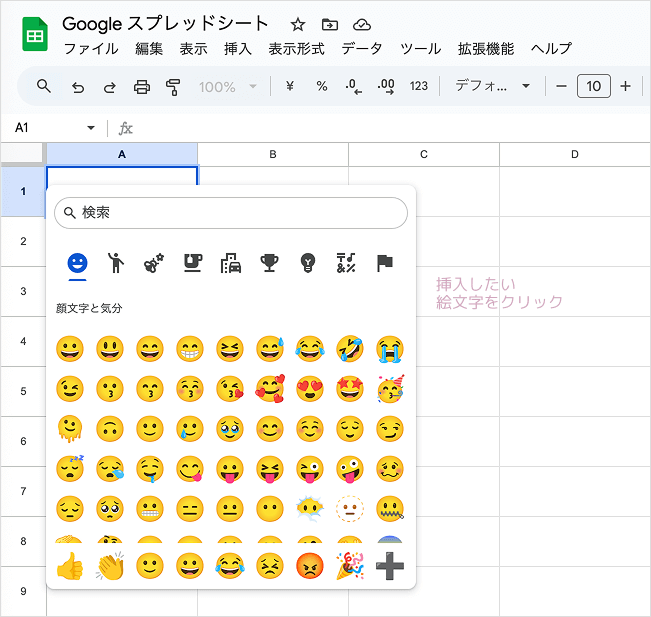Click the font size 10 field
Image resolution: width=651 pixels, height=617 pixels.
click(x=594, y=86)
